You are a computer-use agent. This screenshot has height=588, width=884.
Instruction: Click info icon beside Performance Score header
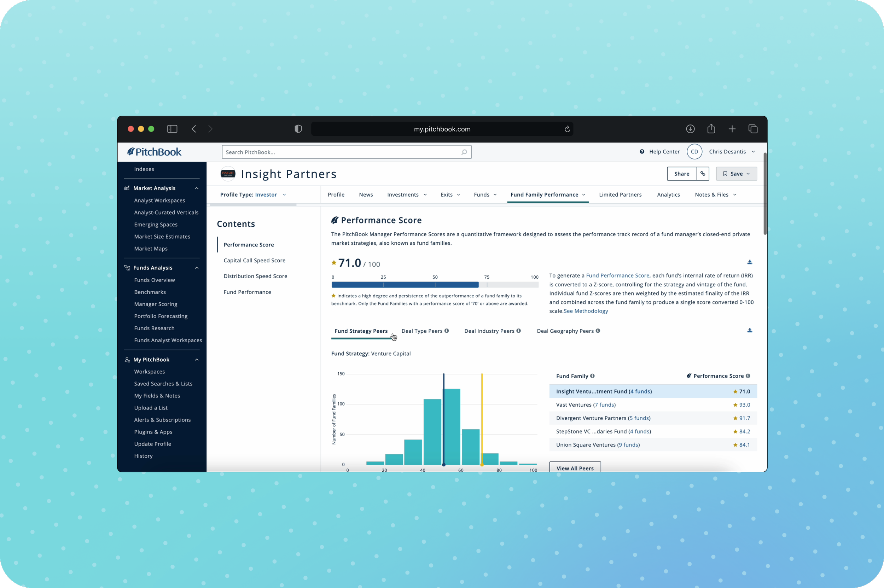coord(748,376)
